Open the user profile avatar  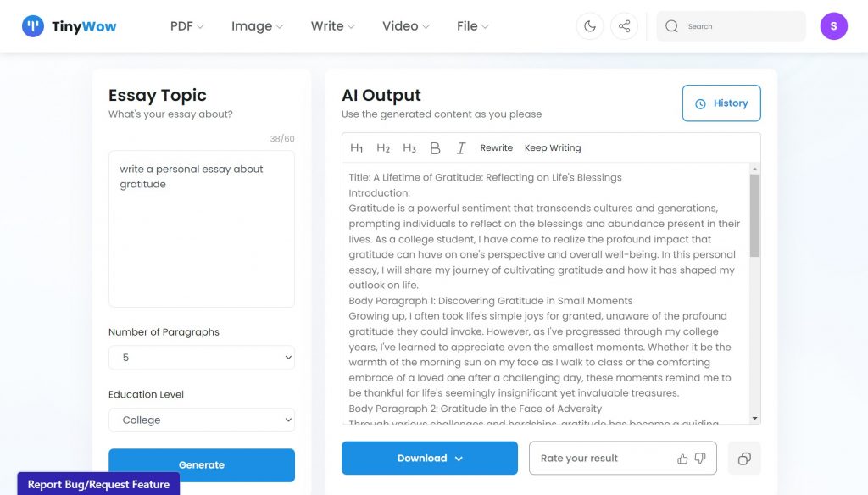pyautogui.click(x=833, y=26)
